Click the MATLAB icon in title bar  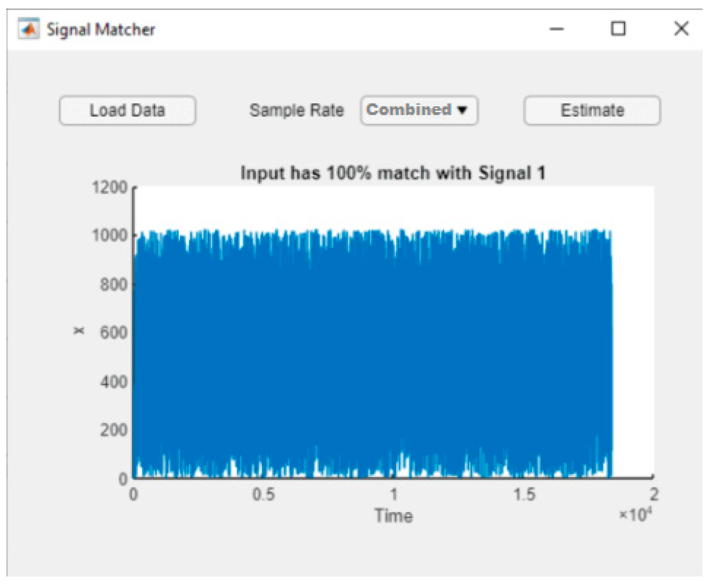click(x=28, y=28)
